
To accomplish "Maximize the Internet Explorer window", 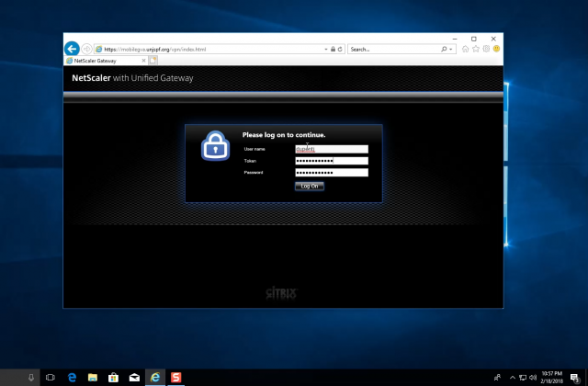I will (474, 39).
